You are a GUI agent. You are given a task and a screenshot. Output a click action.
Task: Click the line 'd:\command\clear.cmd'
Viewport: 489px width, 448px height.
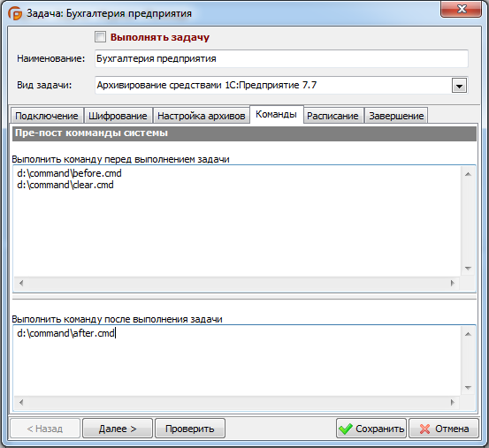point(65,185)
